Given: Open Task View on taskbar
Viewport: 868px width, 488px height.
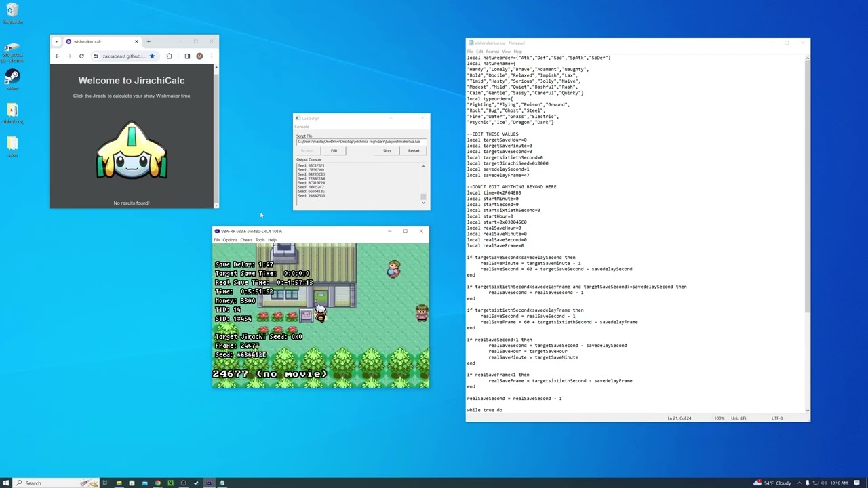Looking at the screenshot, I should click(x=106, y=483).
